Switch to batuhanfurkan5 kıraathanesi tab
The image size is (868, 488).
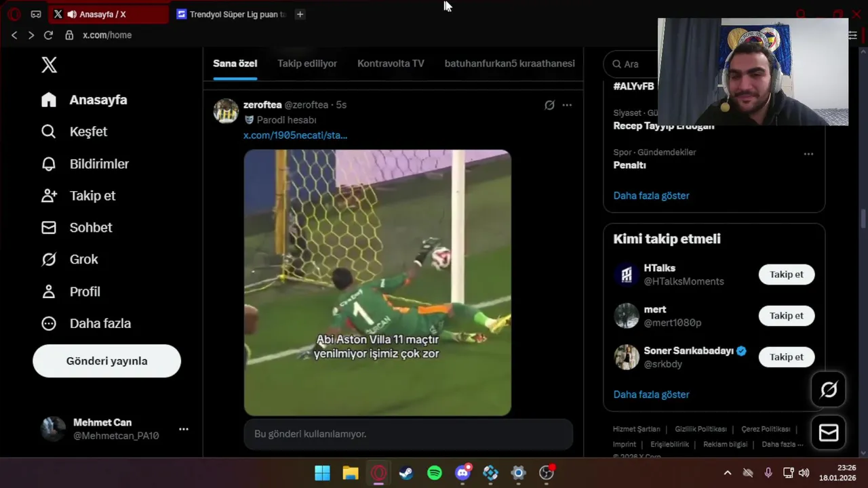(509, 64)
